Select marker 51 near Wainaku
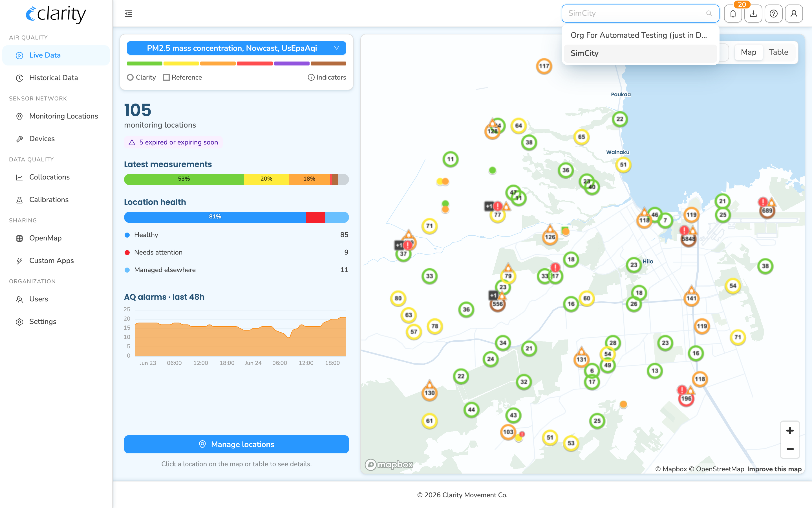Image resolution: width=812 pixels, height=508 pixels. click(x=623, y=165)
